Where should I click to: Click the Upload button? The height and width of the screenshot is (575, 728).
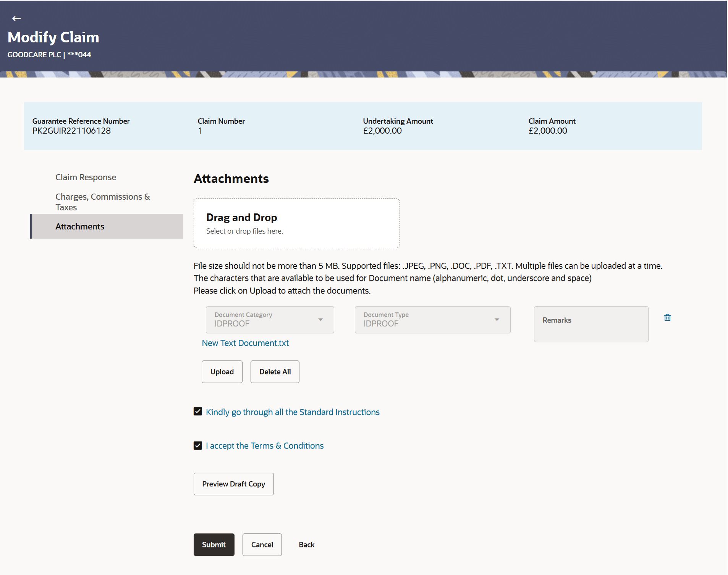click(222, 371)
